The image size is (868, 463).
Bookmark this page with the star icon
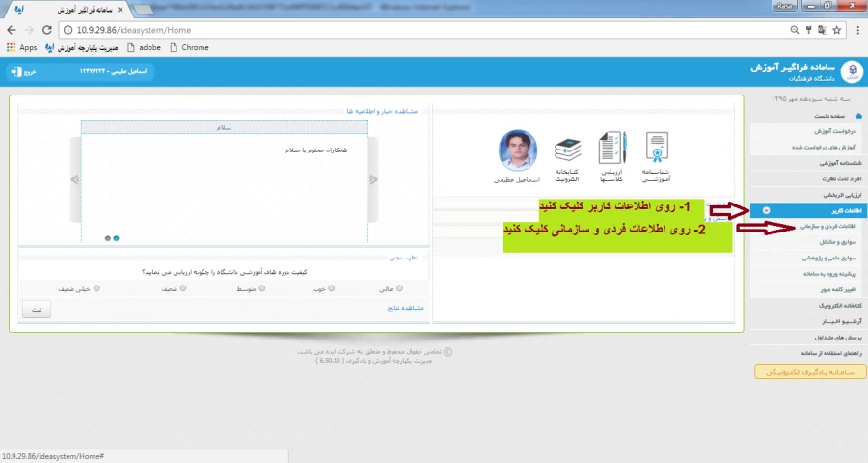[x=837, y=30]
